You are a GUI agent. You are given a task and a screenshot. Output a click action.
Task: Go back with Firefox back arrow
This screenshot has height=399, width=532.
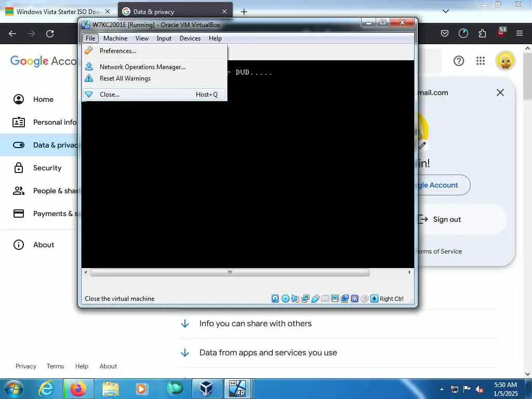(x=12, y=34)
